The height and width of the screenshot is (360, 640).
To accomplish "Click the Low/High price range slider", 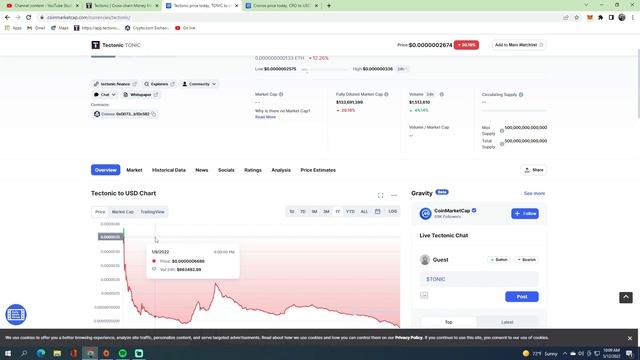I will [324, 69].
